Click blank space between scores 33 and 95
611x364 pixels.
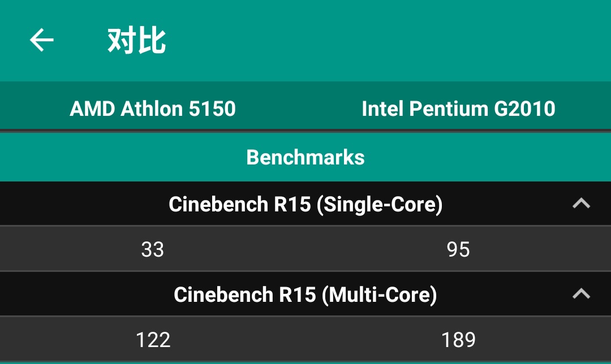305,249
